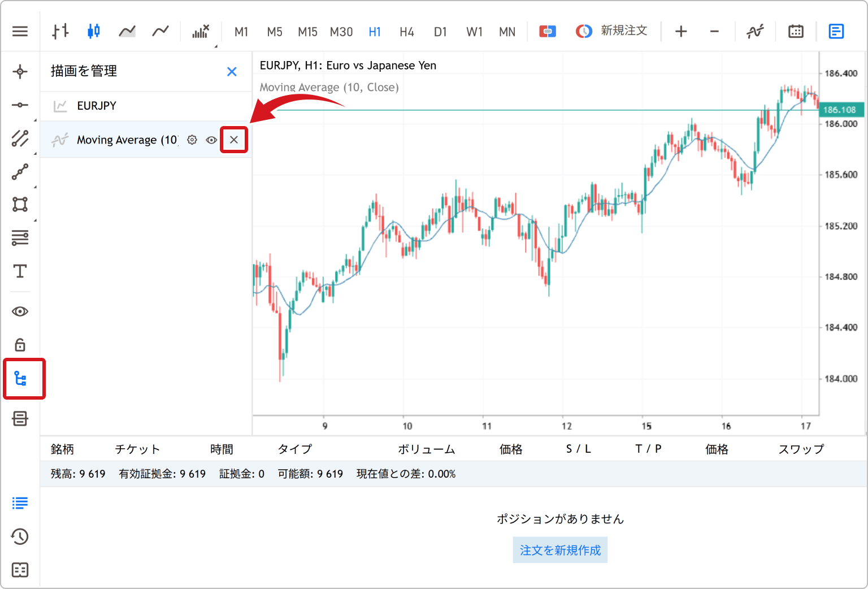This screenshot has height=589, width=868.
Task: Select the crosshair cursor tool
Action: 20,72
